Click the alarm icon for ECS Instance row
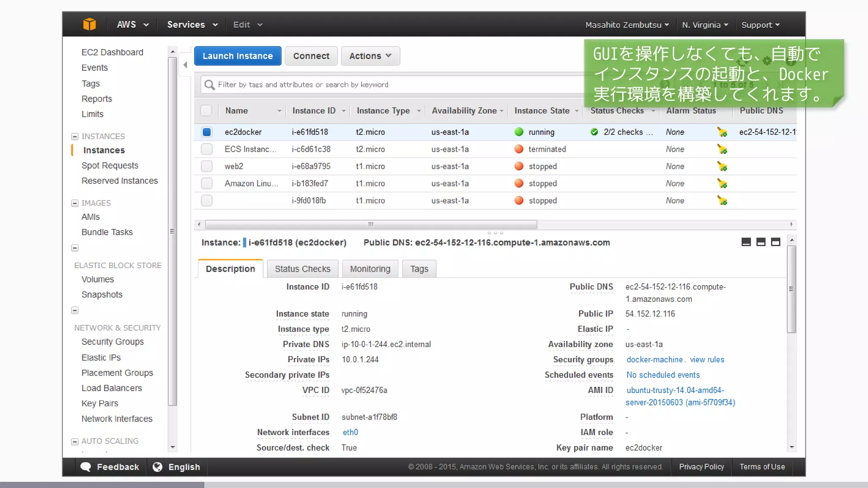Viewport: 868px width, 488px height. 722,149
